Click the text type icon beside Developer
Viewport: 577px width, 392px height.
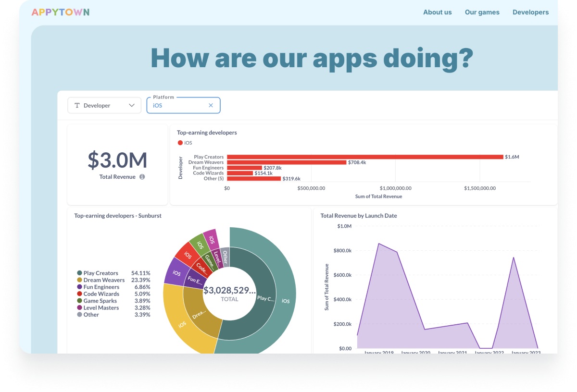pyautogui.click(x=77, y=106)
